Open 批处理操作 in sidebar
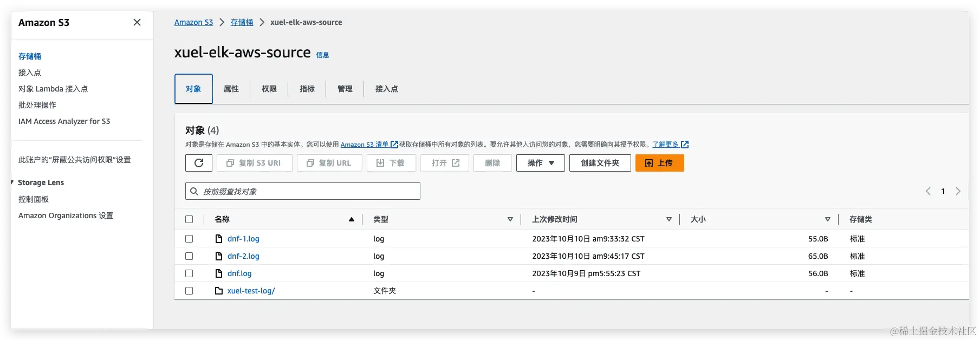The image size is (980, 340). click(37, 105)
